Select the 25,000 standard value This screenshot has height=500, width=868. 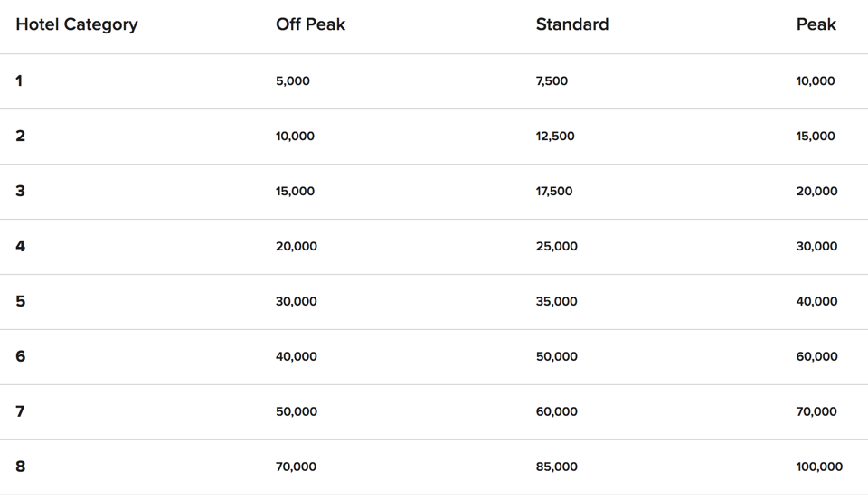(x=556, y=247)
